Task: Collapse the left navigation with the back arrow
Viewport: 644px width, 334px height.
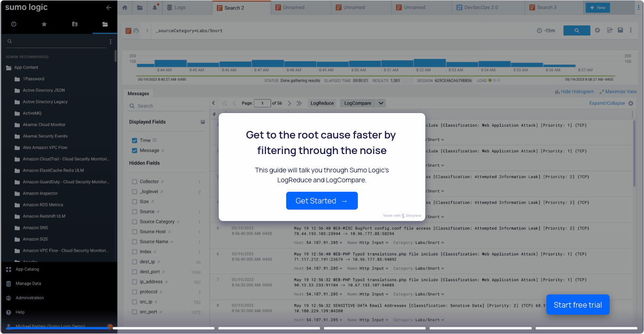Action: tap(109, 8)
